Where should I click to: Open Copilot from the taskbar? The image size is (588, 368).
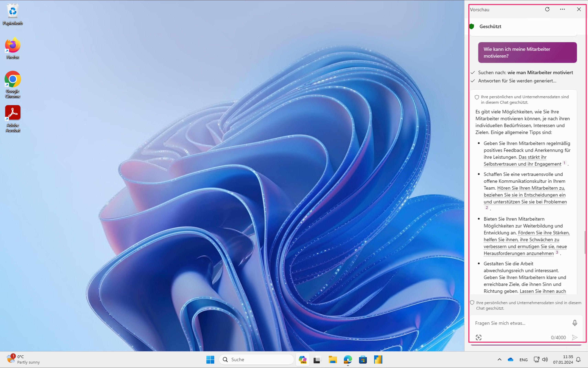click(x=302, y=359)
